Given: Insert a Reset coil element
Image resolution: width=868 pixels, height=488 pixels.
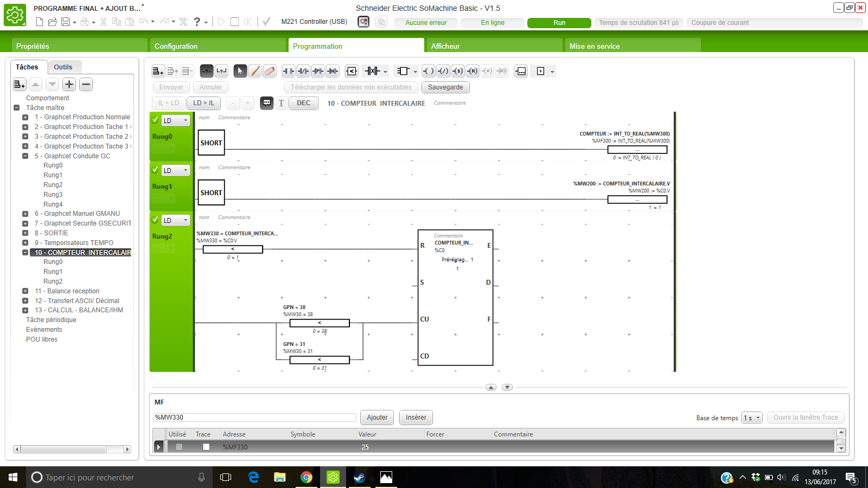Looking at the screenshot, I should [x=473, y=71].
